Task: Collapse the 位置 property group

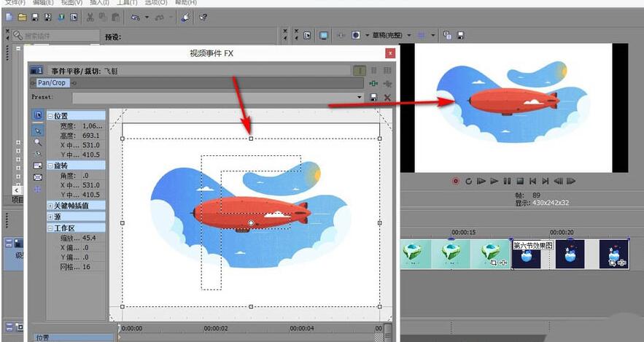Action: [50, 116]
